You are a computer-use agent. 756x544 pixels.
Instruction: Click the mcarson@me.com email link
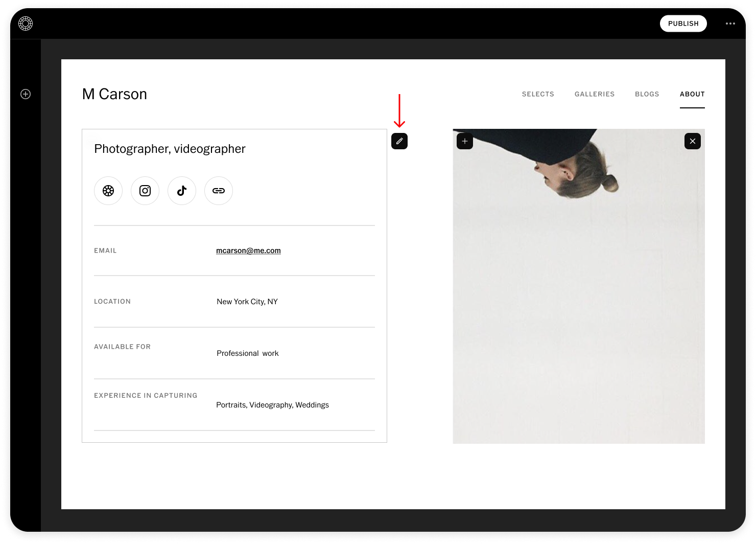point(248,251)
